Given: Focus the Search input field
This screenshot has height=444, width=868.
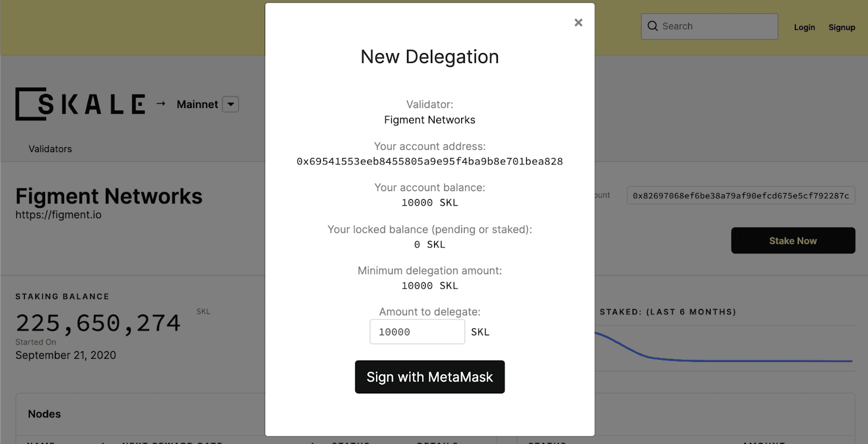Looking at the screenshot, I should tap(716, 26).
